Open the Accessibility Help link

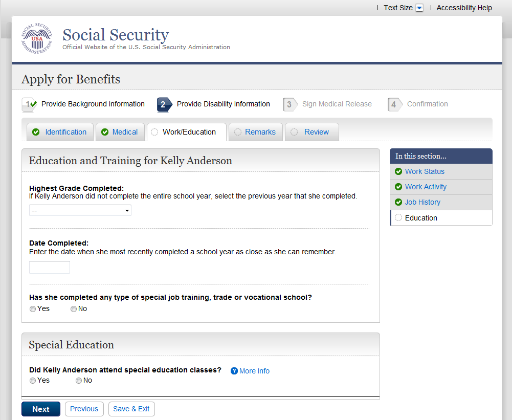coord(464,8)
